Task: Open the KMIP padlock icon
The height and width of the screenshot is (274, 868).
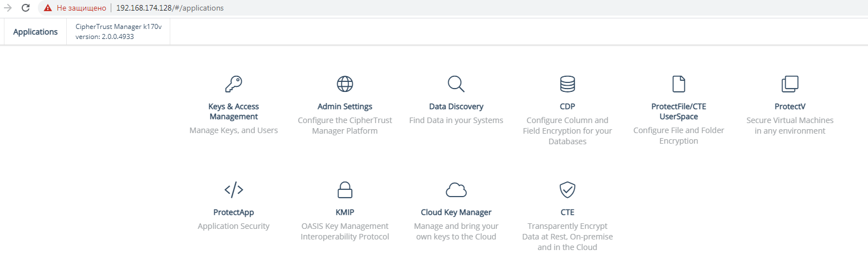Action: coord(345,190)
